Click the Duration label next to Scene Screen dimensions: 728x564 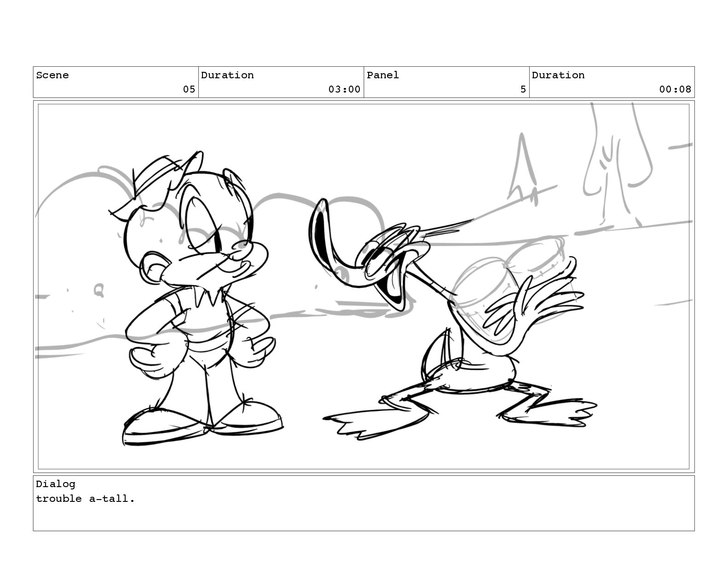pyautogui.click(x=227, y=75)
